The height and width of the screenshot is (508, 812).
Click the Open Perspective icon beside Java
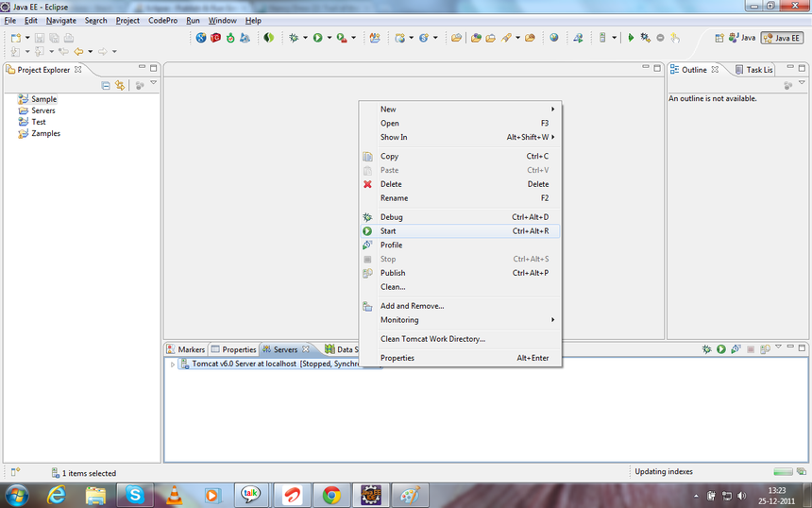[720, 38]
